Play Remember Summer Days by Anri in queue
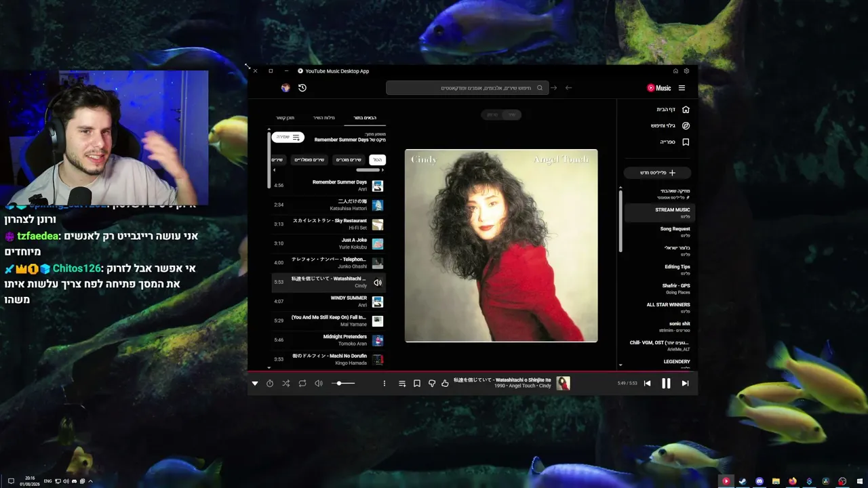The height and width of the screenshot is (488, 868). coord(328,185)
